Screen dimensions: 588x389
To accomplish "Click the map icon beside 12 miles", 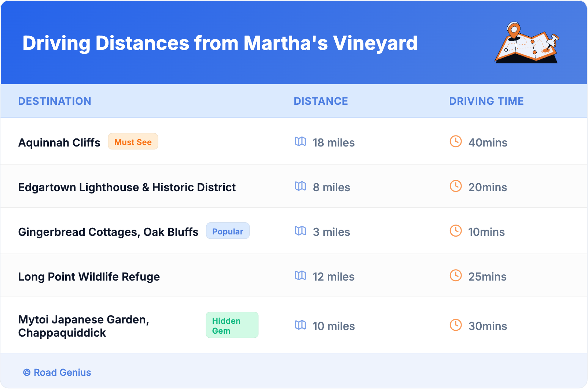I will tap(300, 275).
